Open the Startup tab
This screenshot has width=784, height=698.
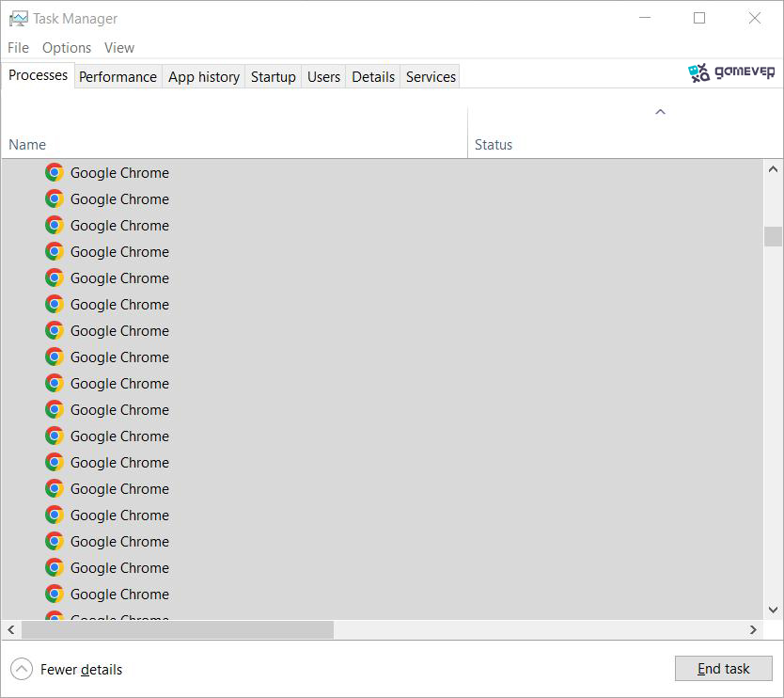273,76
